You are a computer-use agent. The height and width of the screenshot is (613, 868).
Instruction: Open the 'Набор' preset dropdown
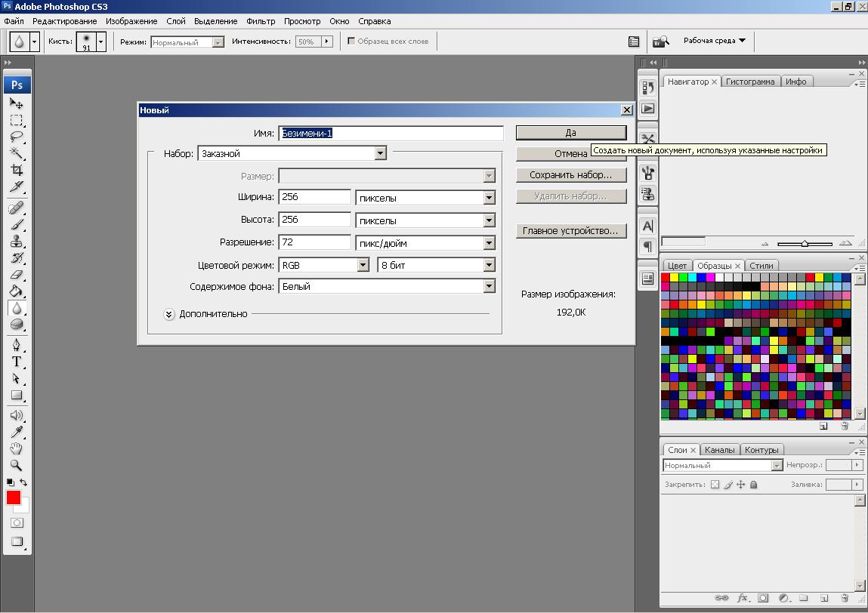(x=380, y=153)
